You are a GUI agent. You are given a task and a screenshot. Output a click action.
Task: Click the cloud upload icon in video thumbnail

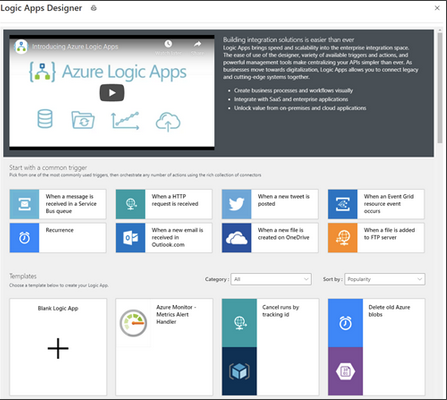(168, 122)
